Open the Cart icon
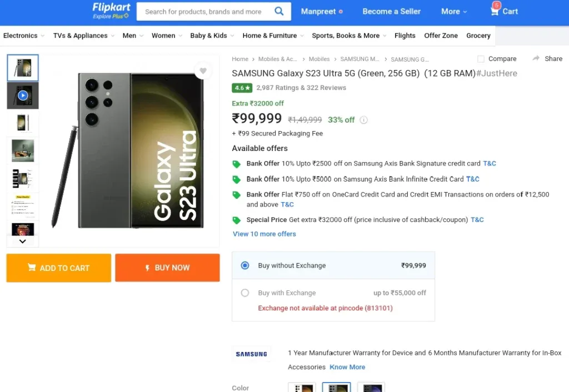 click(x=495, y=11)
